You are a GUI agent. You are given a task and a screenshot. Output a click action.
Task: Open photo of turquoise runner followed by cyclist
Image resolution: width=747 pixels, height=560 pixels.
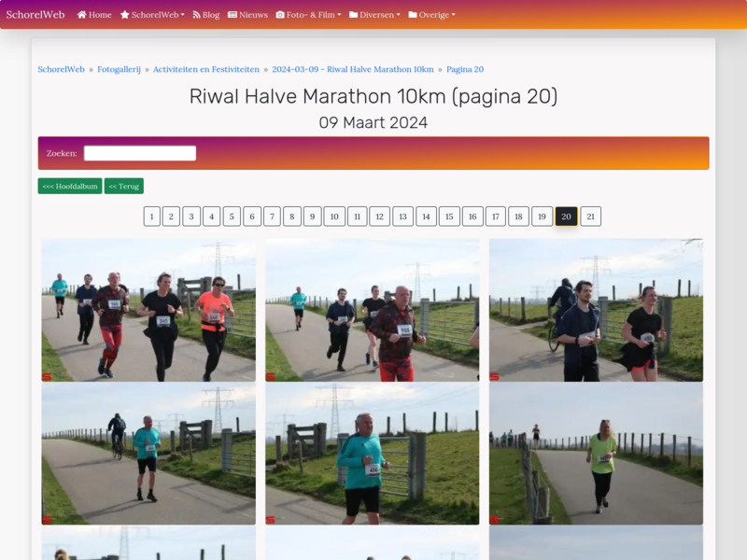(x=148, y=454)
